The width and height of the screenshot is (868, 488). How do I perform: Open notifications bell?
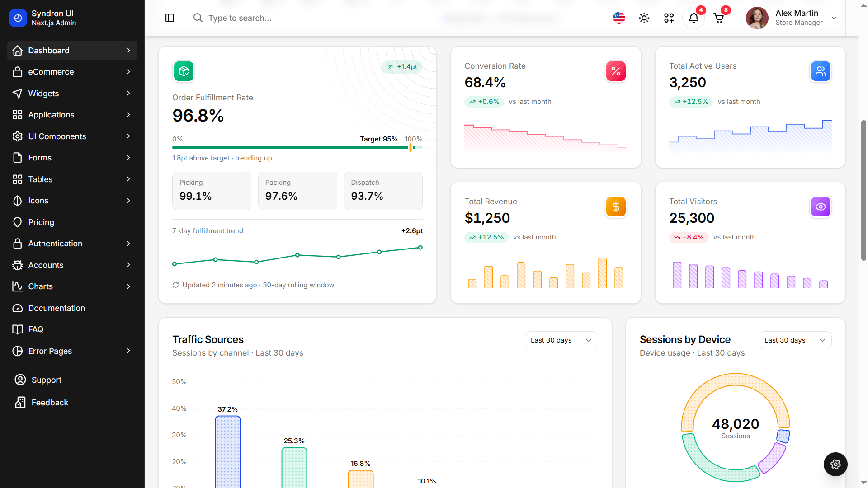coord(693,18)
